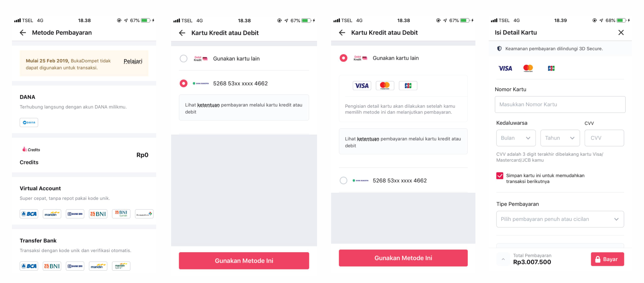Uncheck Simpan kartu ini checkbox
The height and width of the screenshot is (283, 644).
pos(500,176)
